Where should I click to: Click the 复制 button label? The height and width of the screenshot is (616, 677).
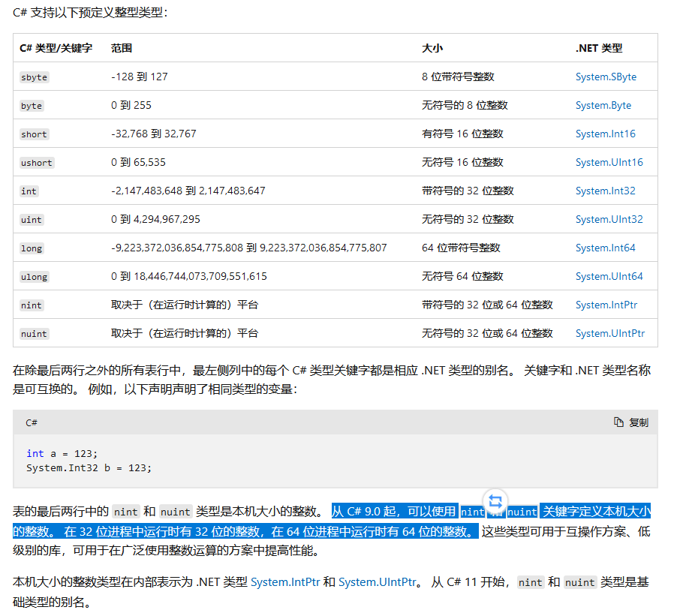(639, 422)
